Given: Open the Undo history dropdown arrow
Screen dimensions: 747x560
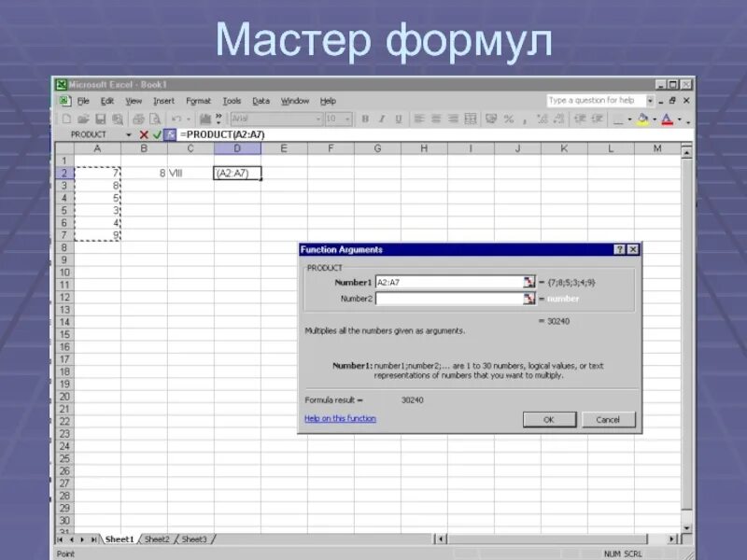Looking at the screenshot, I should tap(189, 119).
